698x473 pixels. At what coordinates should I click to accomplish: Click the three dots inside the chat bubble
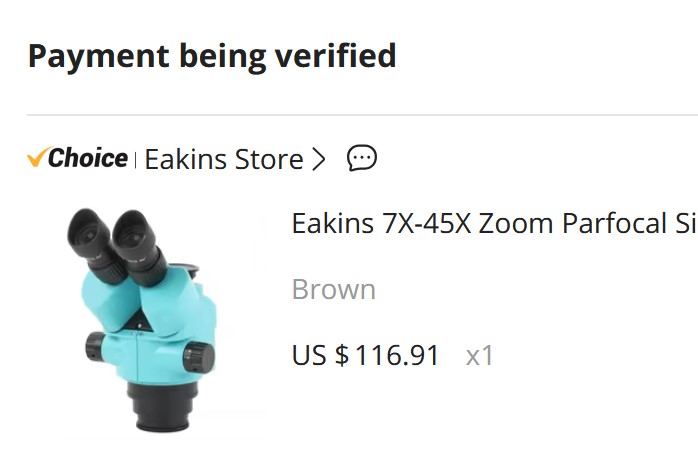coord(361,157)
